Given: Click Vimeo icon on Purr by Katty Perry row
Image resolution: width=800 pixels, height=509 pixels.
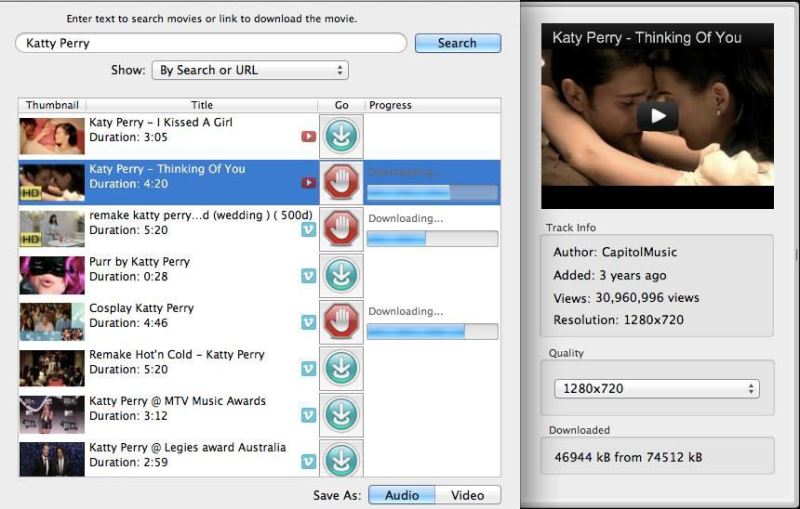Looking at the screenshot, I should (308, 276).
